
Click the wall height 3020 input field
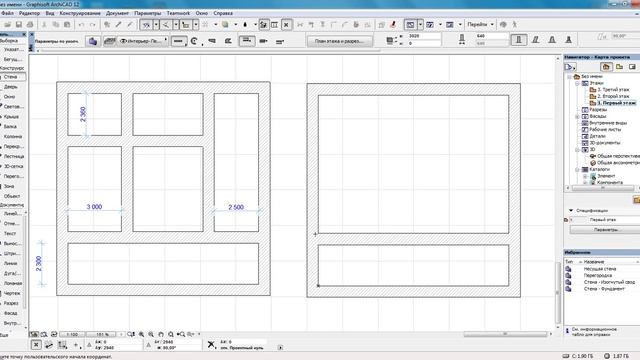pyautogui.click(x=424, y=36)
